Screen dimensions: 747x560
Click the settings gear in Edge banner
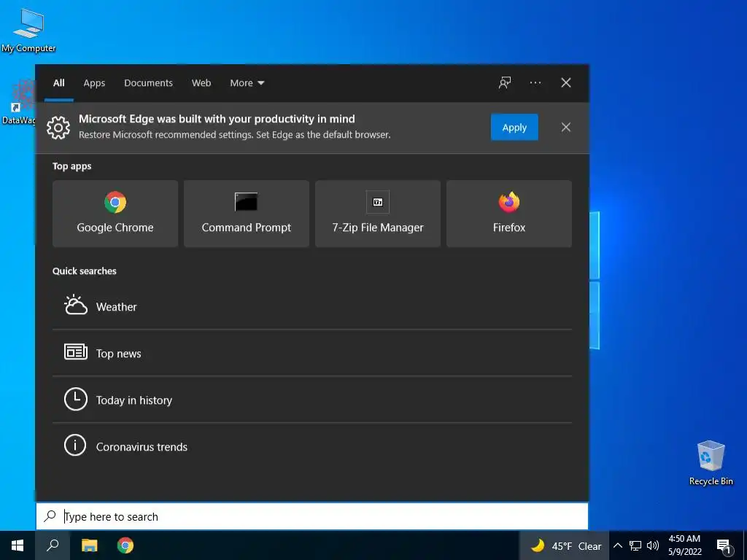[x=58, y=128]
